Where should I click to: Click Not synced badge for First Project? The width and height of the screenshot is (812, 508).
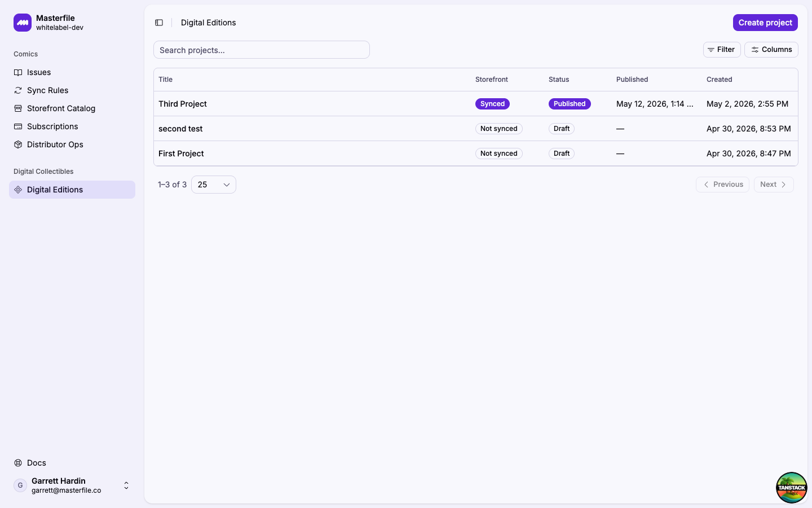tap(499, 154)
